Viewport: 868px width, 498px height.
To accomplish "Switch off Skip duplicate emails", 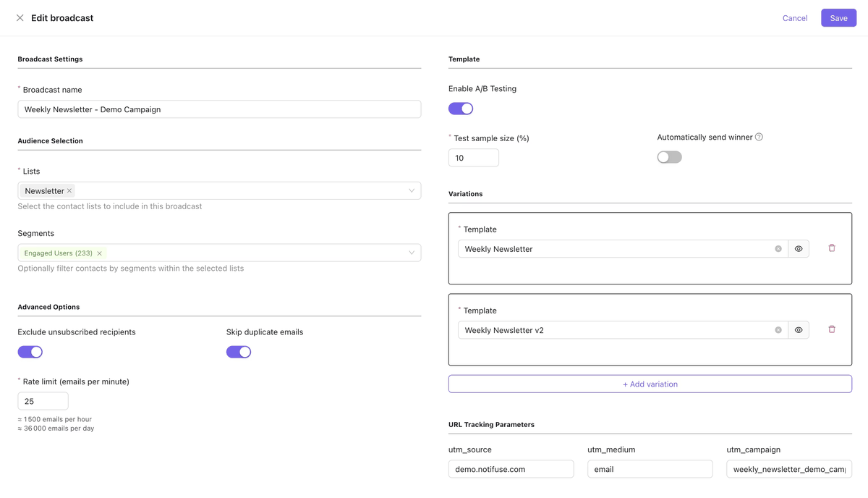I will [x=239, y=352].
